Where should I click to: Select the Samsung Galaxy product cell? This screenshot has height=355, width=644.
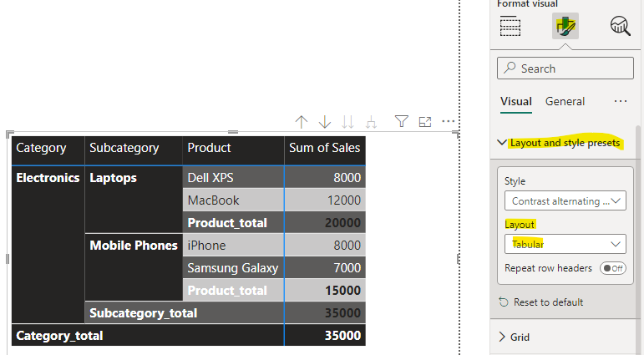[x=233, y=268]
